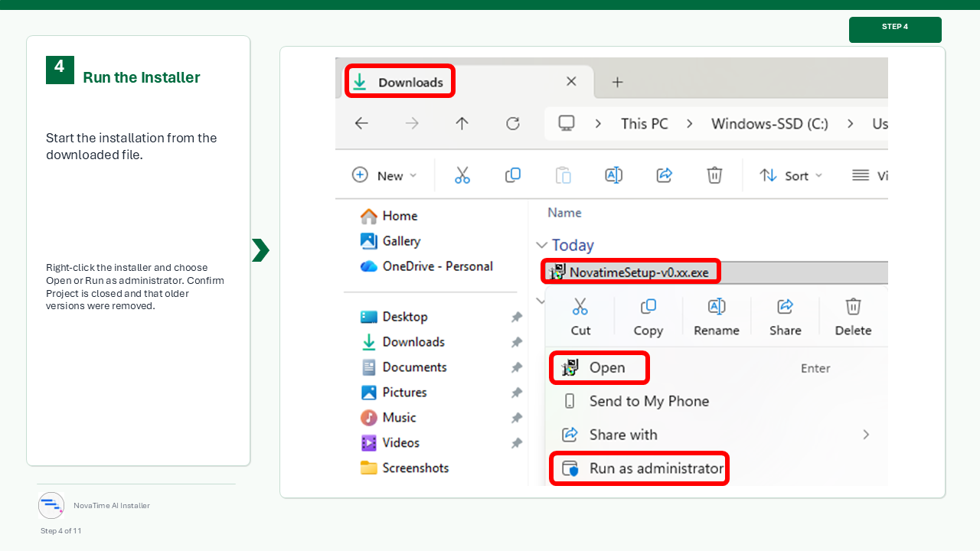The image size is (980, 551).
Task: Open the Documents folder in the sidebar
Action: tap(403, 367)
